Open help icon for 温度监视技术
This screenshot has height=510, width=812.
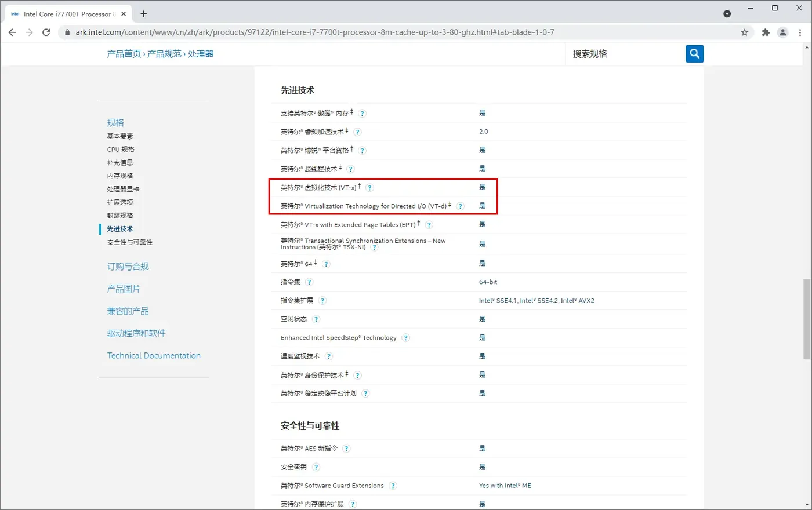tap(329, 356)
